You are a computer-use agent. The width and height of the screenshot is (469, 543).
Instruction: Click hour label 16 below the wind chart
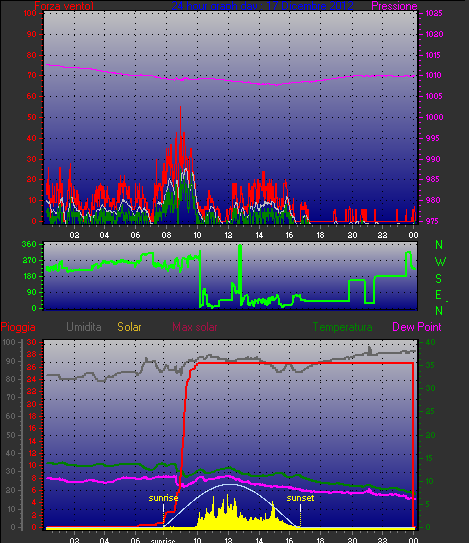pos(289,235)
